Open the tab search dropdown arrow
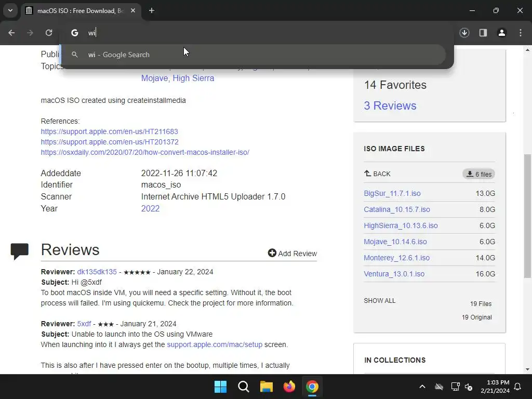This screenshot has width=532, height=399. [10, 10]
